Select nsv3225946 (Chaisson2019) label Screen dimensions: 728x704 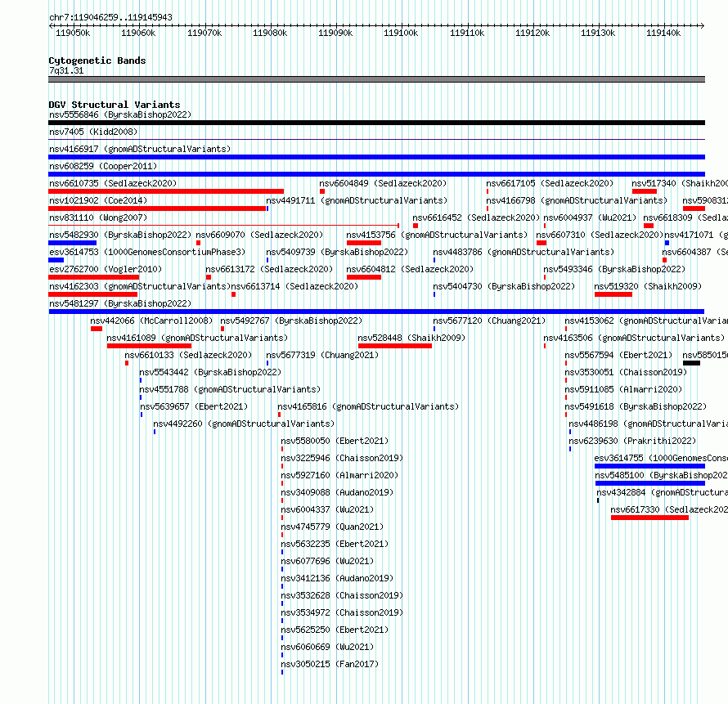tap(342, 458)
